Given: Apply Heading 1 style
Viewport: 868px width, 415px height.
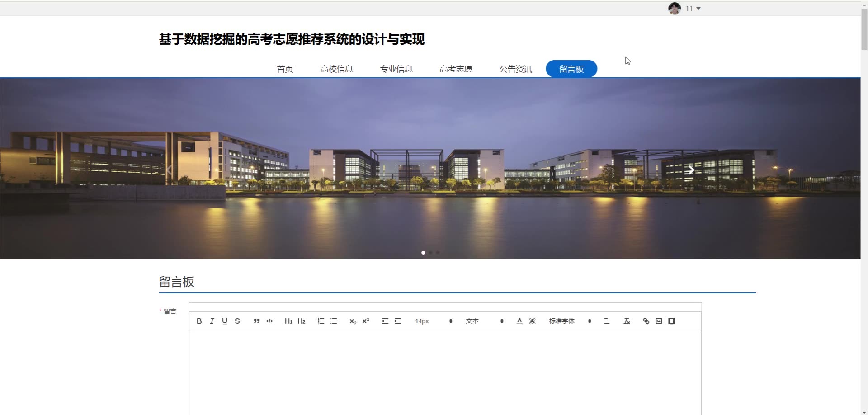Looking at the screenshot, I should coord(288,321).
